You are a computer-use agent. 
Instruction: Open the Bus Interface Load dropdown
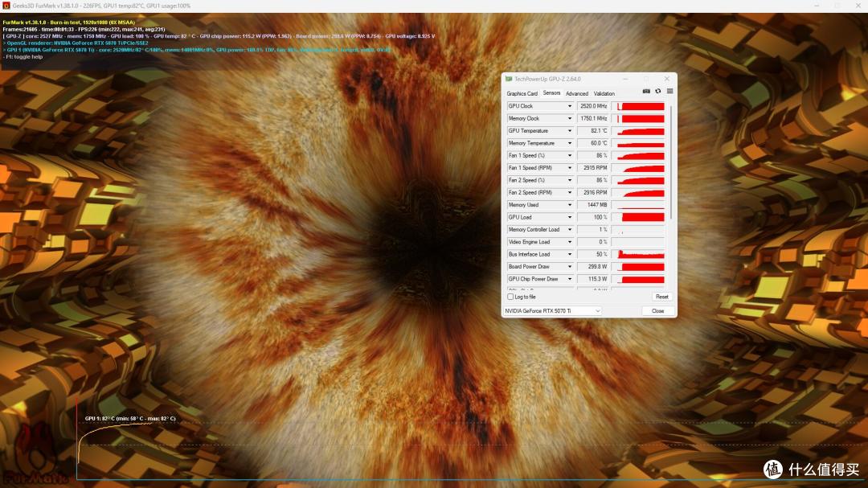(x=570, y=254)
